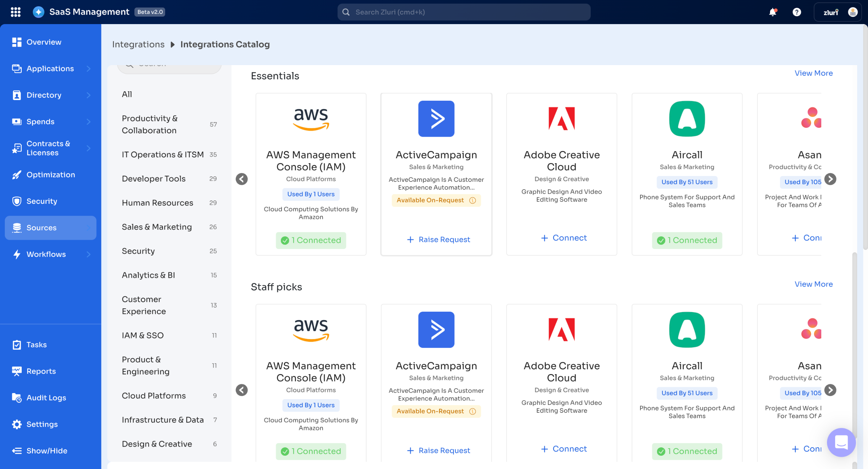Open Audit Logs from the sidebar
This screenshot has height=469, width=868.
[x=46, y=397]
